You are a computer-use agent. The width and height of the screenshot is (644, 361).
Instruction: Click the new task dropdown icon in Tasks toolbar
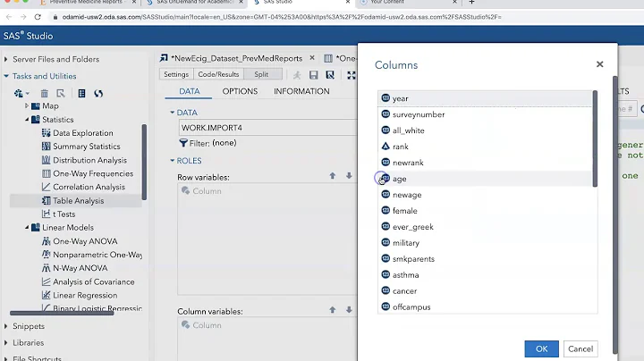[x=21, y=94]
